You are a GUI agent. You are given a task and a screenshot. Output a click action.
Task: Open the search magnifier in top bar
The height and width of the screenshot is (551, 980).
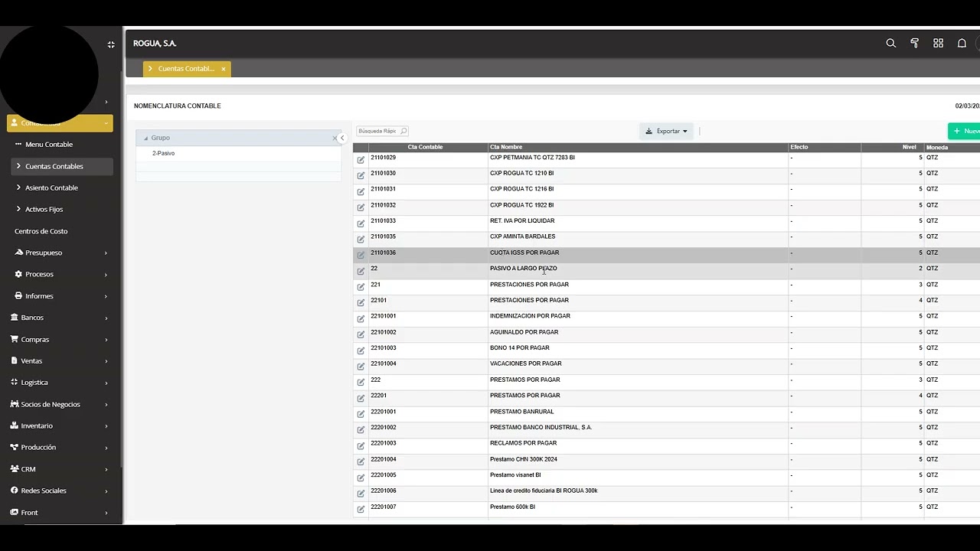(x=890, y=44)
